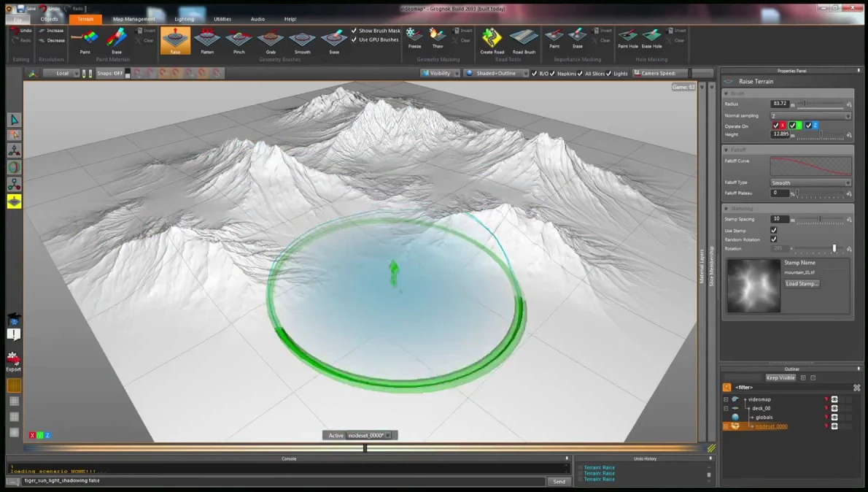Click Undo in the Editing ribbon group
868x492 pixels.
click(22, 31)
